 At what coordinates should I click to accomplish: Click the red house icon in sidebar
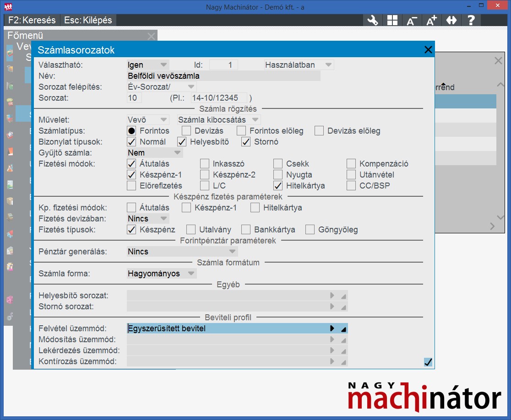tap(10, 233)
